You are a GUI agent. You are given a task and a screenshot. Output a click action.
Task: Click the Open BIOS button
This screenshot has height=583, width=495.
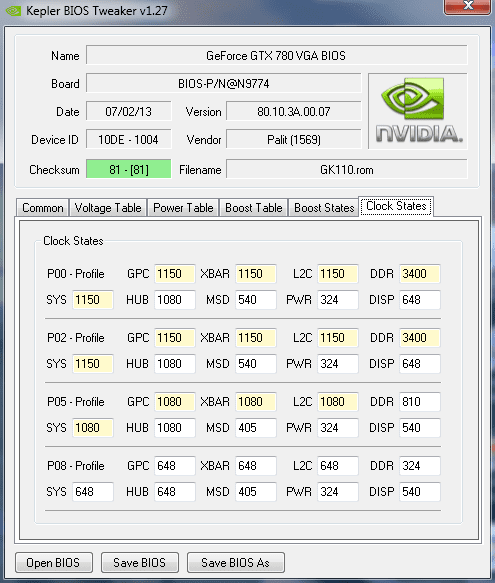[54, 563]
